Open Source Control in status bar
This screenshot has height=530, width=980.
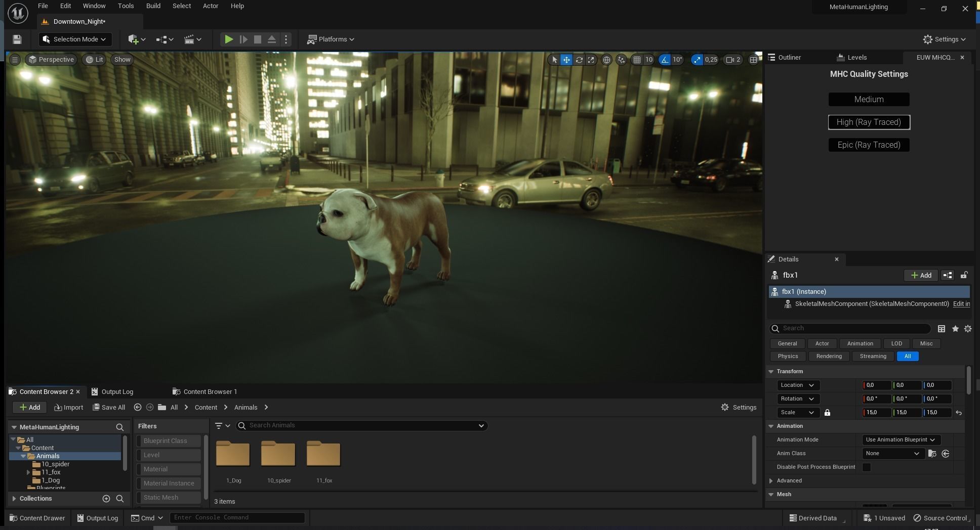(x=941, y=518)
